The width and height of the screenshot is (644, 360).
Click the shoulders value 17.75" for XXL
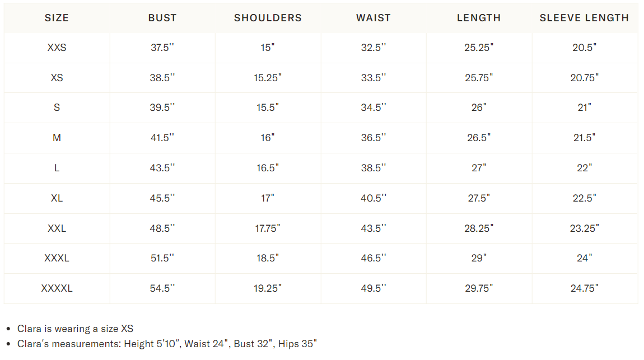pos(268,228)
